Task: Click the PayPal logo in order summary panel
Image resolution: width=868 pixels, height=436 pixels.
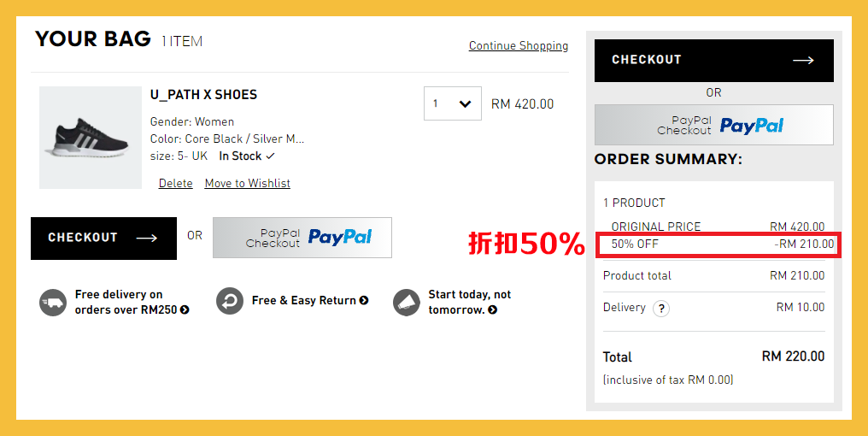Action: 752,126
